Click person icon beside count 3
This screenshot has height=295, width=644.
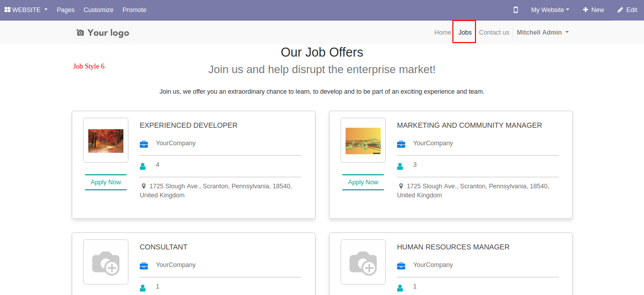point(400,166)
